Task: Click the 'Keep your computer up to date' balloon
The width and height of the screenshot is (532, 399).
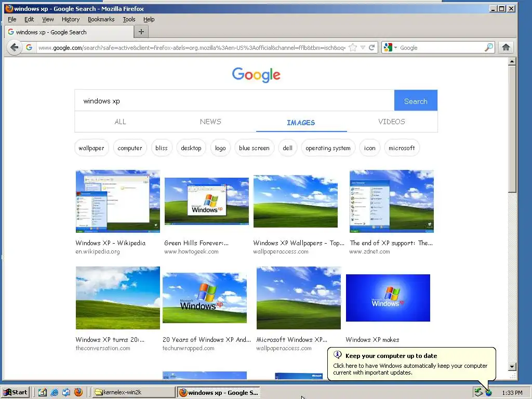Action: tap(411, 364)
